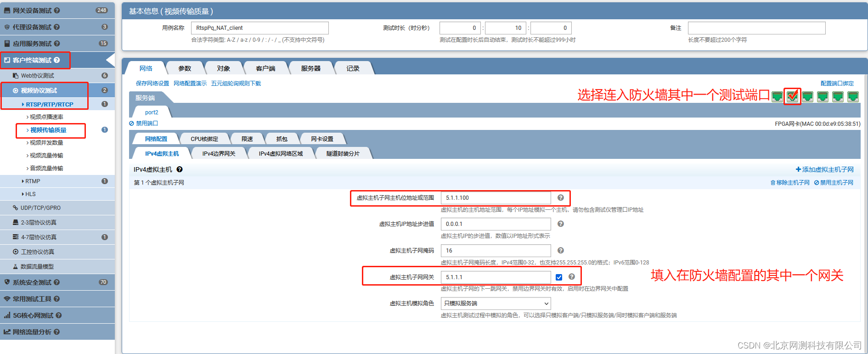Select the first green network port icon
This screenshot has height=354, width=868.
coord(777,96)
